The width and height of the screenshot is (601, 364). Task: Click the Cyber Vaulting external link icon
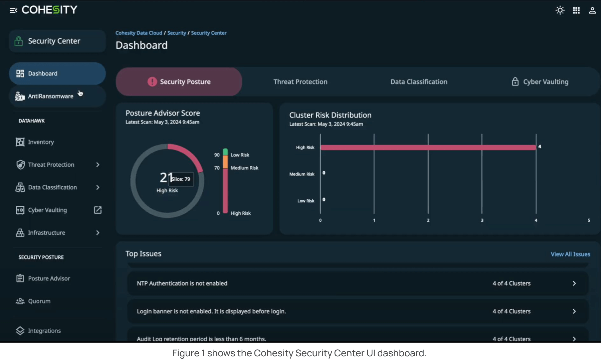97,210
